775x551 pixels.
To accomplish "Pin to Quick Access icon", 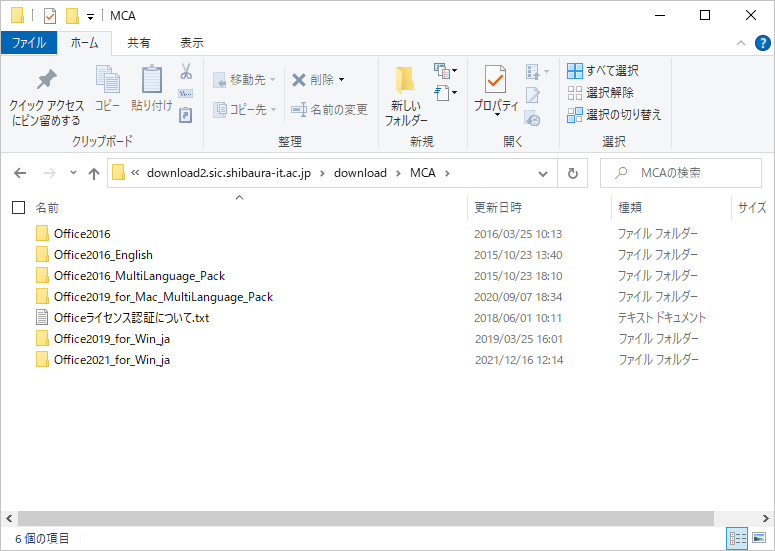I will [x=46, y=80].
